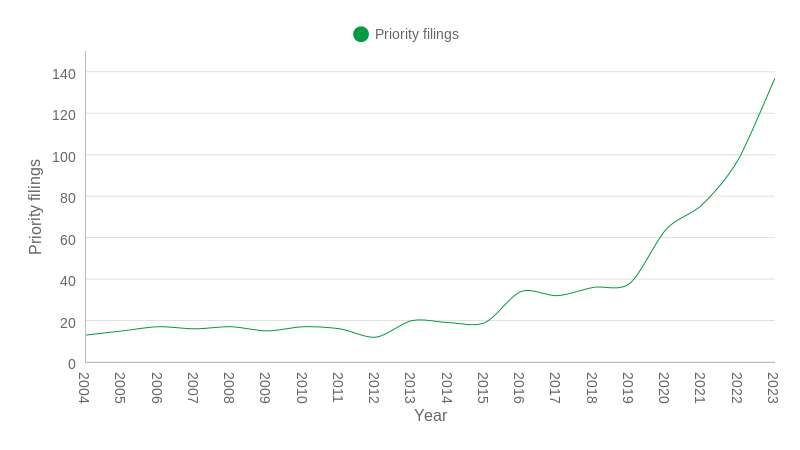Click the 2012 tick label

point(374,387)
